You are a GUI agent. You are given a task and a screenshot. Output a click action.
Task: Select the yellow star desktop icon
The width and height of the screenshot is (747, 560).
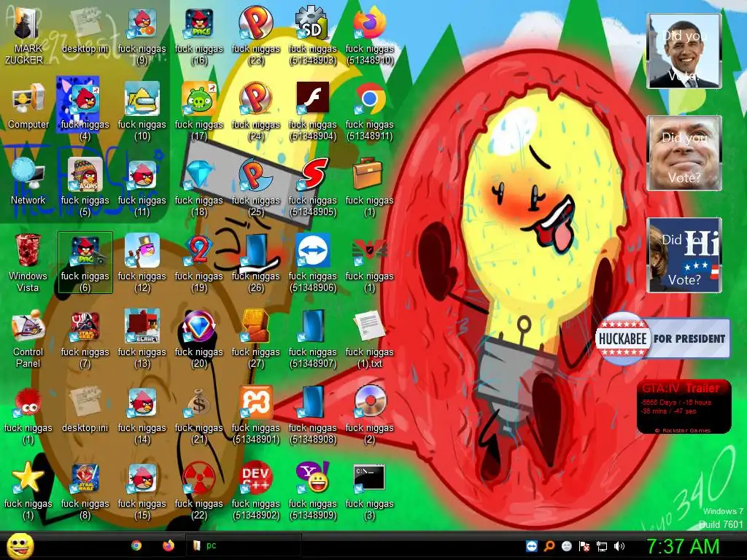pos(28,478)
